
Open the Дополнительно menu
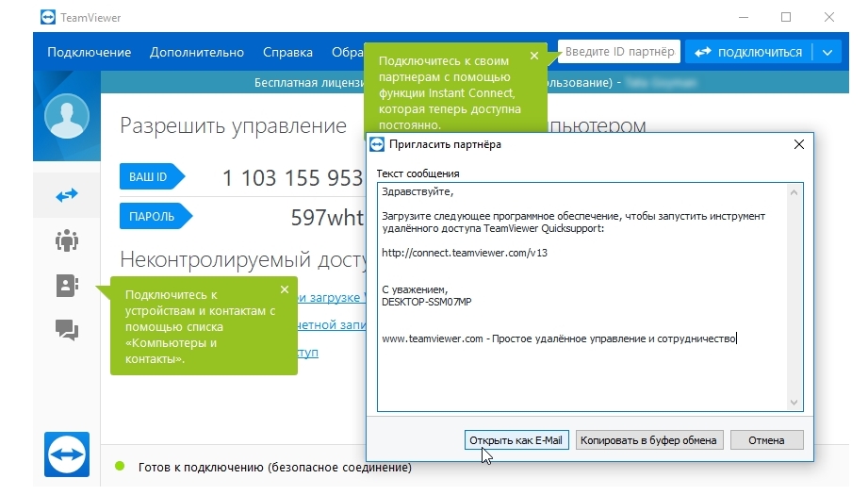click(x=197, y=52)
